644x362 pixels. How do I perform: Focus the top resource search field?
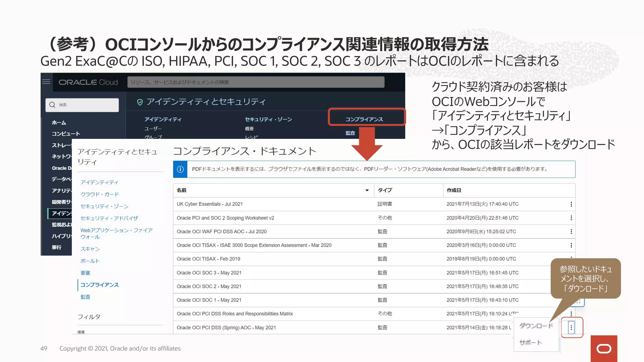pyautogui.click(x=256, y=82)
